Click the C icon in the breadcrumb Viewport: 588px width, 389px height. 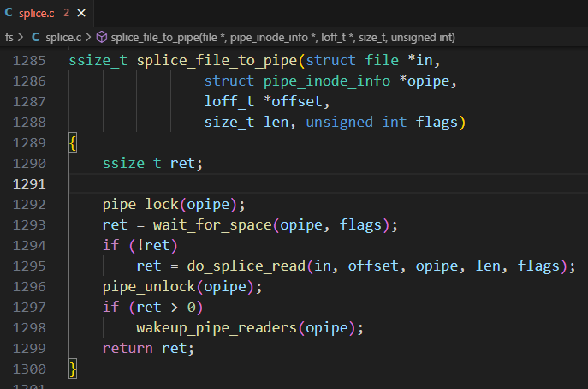click(36, 37)
